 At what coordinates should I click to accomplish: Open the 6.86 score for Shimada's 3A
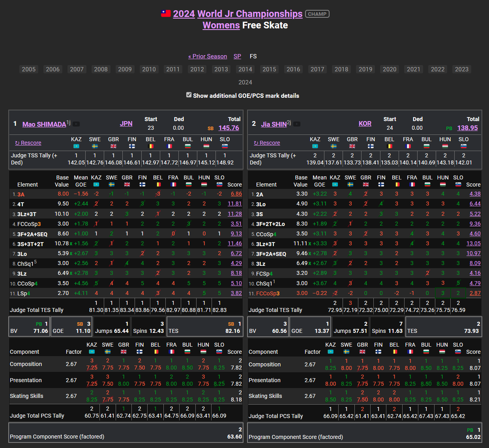point(236,194)
